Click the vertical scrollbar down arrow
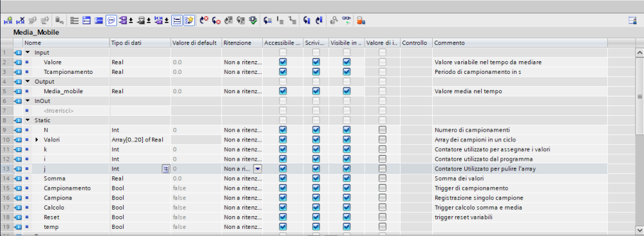The height and width of the screenshot is (236, 644). [639, 230]
